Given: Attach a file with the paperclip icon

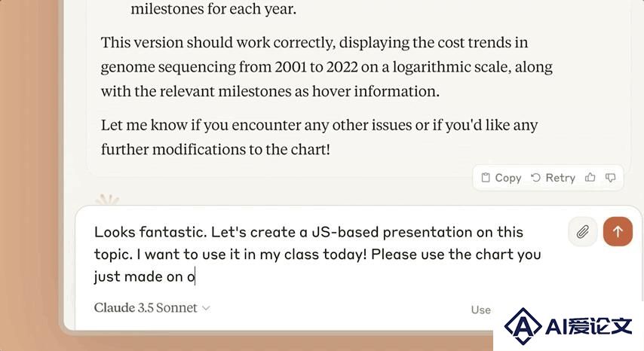Looking at the screenshot, I should 582,232.
